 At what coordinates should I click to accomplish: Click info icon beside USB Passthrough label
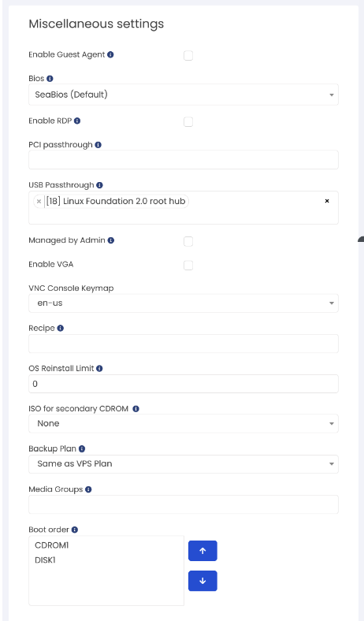100,185
